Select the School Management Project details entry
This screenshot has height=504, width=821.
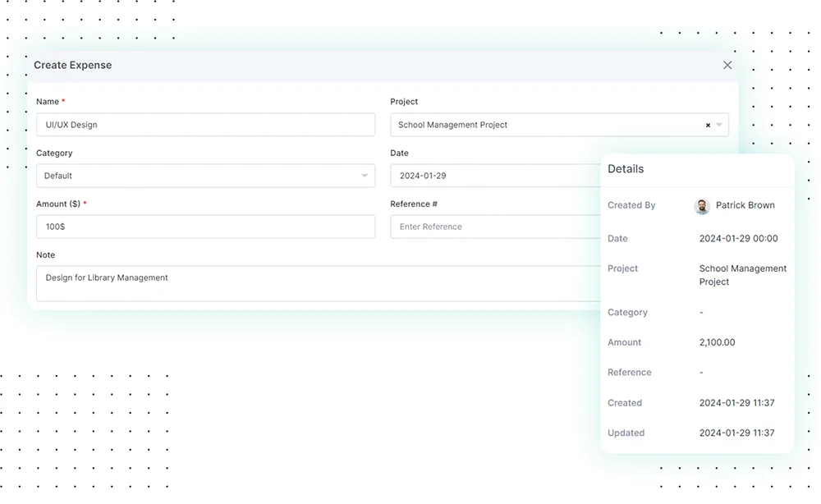[x=742, y=275]
